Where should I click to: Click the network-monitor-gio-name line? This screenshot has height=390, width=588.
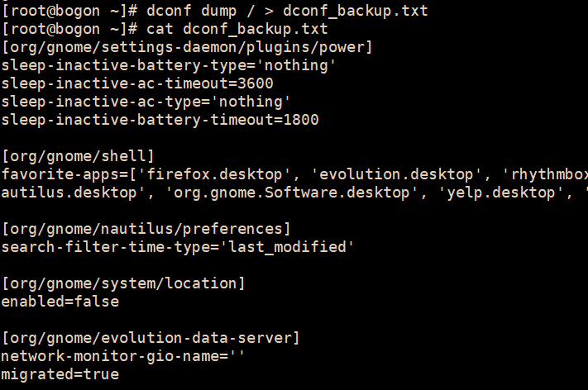(123, 356)
